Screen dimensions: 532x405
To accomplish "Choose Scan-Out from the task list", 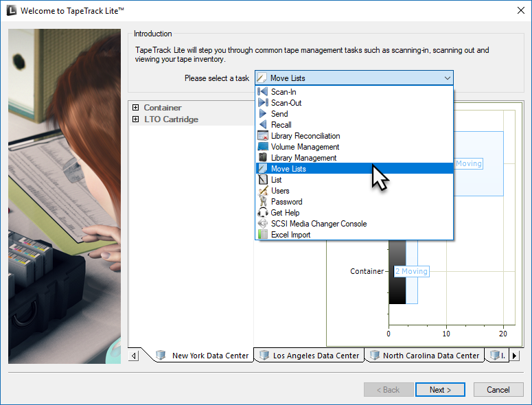I will point(354,102).
